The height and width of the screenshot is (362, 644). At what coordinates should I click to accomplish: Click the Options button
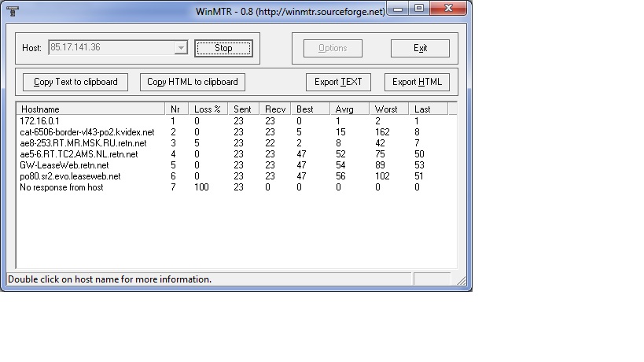333,48
